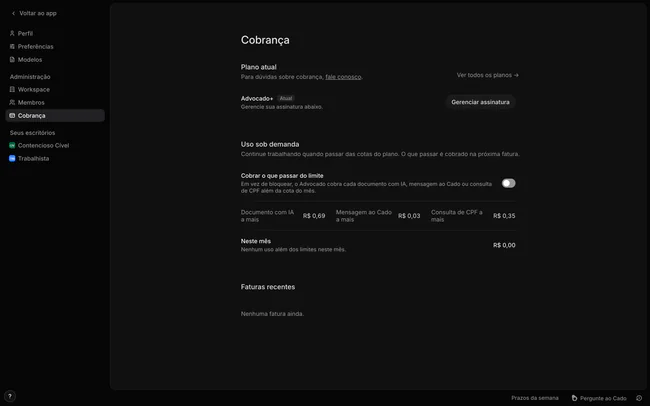Click the fale conosco link
650x406 pixels.
click(x=343, y=77)
